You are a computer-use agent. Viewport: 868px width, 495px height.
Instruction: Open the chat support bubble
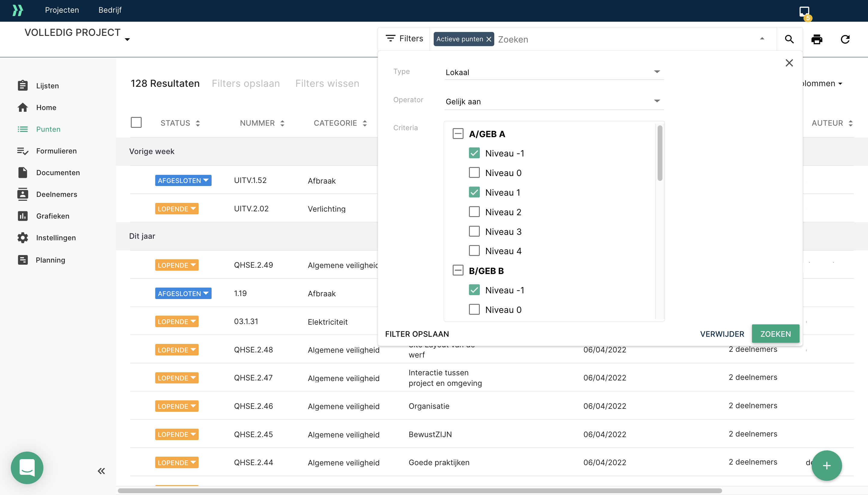click(27, 468)
